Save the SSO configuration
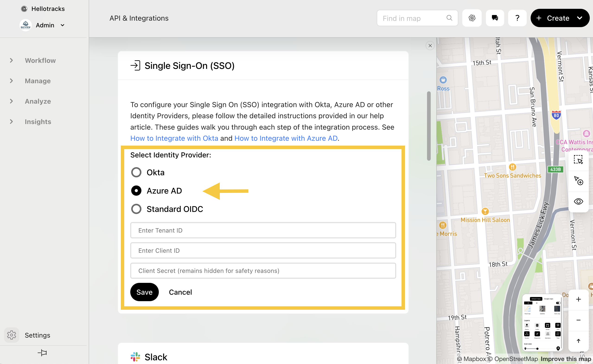Screen dimensions: 593x364 pyautogui.click(x=144, y=292)
